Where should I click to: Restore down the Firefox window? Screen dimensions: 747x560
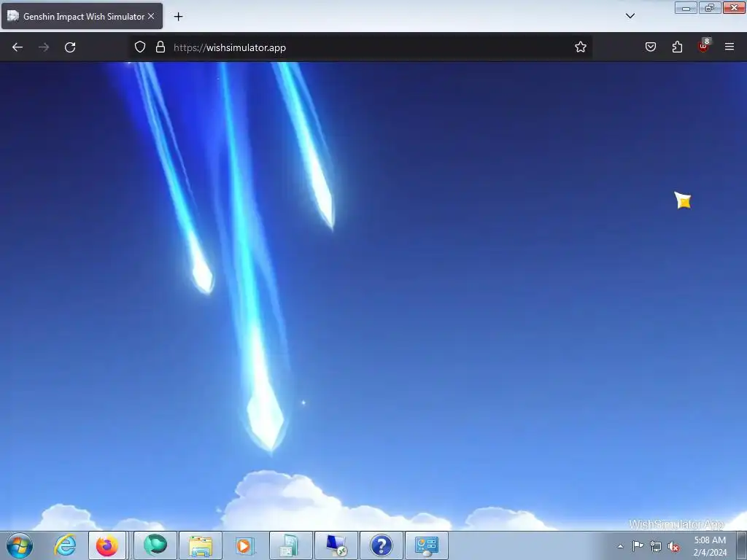(x=710, y=7)
